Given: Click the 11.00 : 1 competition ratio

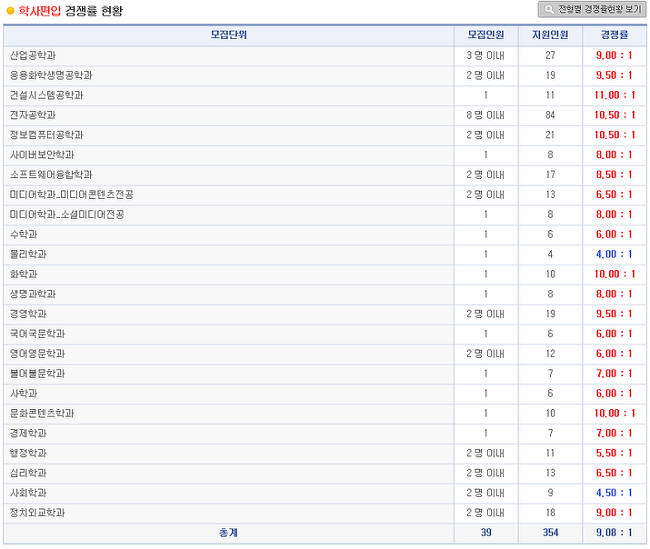Looking at the screenshot, I should 614,95.
